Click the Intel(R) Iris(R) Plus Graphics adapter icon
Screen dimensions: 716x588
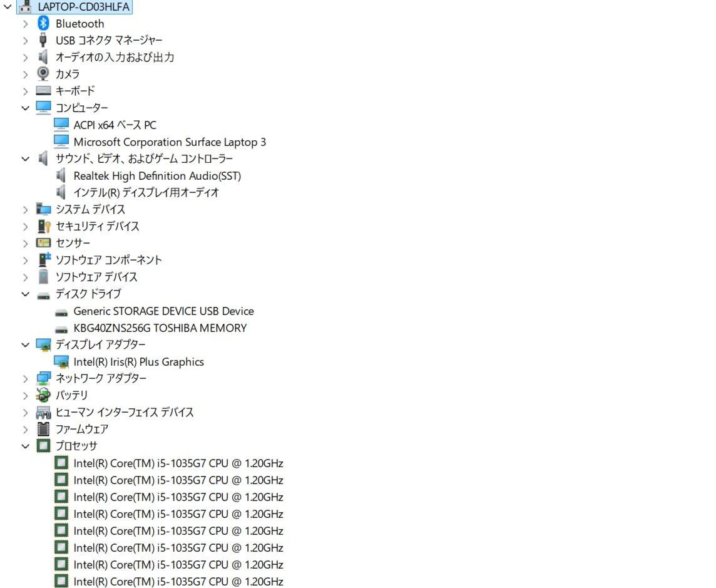pos(61,361)
